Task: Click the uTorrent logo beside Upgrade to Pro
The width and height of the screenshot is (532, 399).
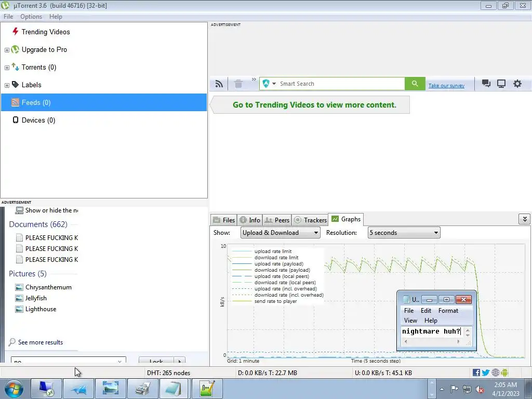Action: 15,49
